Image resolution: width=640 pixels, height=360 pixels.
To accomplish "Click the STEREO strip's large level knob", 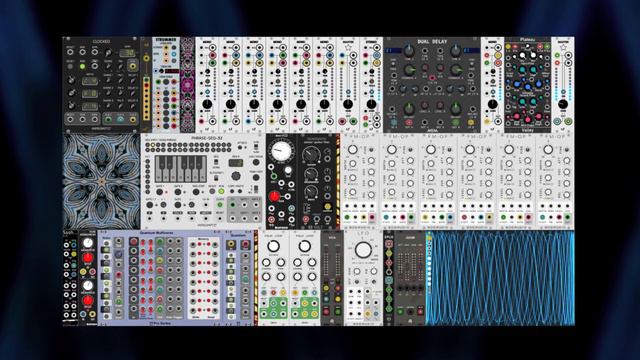I will pyautogui.click(x=371, y=104).
